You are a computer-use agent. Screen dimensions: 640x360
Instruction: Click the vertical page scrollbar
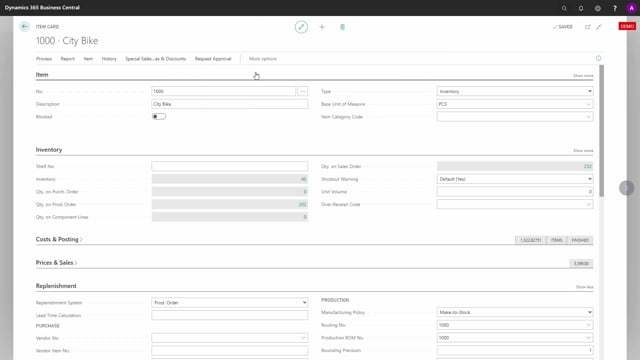click(601, 131)
